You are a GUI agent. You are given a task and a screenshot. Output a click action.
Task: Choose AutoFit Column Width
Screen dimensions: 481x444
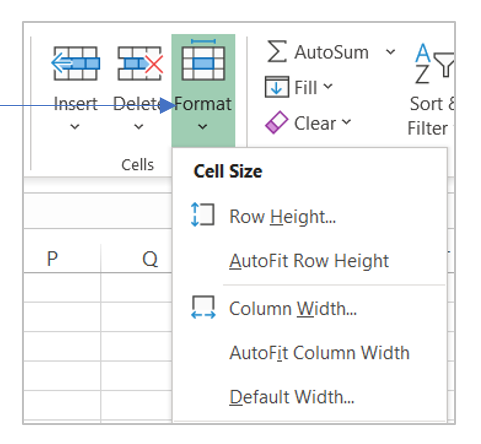click(319, 353)
